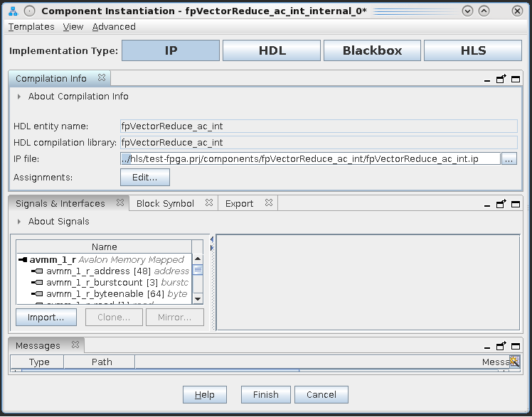Viewport: 532px width, 417px height.
Task: Detach the Signals & Interfaces panel
Action: click(x=501, y=204)
